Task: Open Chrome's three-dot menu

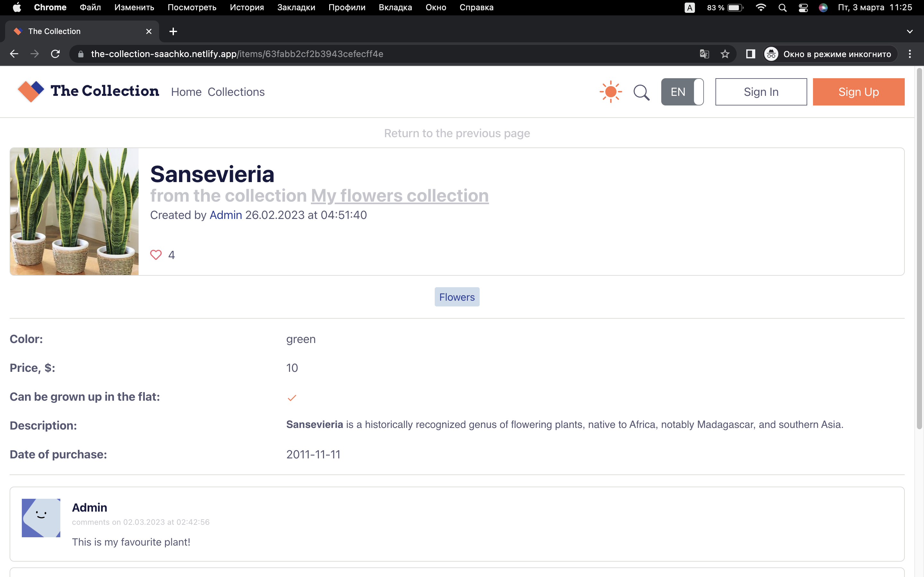Action: [x=910, y=54]
